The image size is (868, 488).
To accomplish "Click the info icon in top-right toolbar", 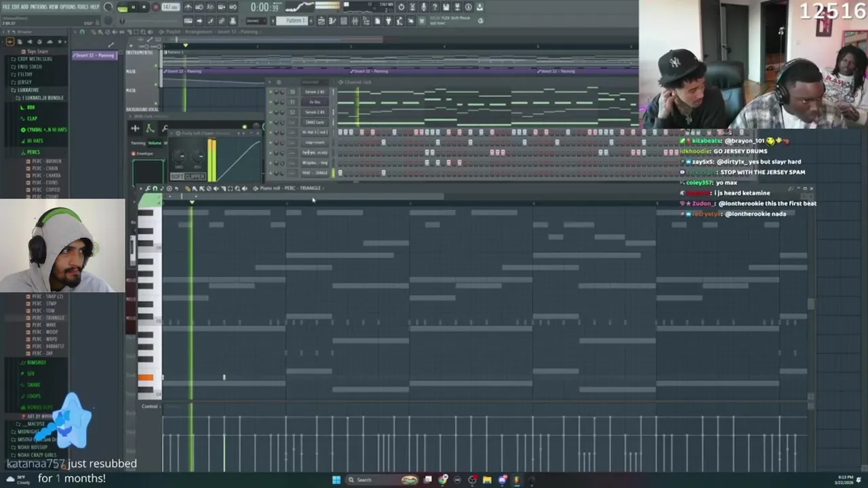I will [469, 7].
